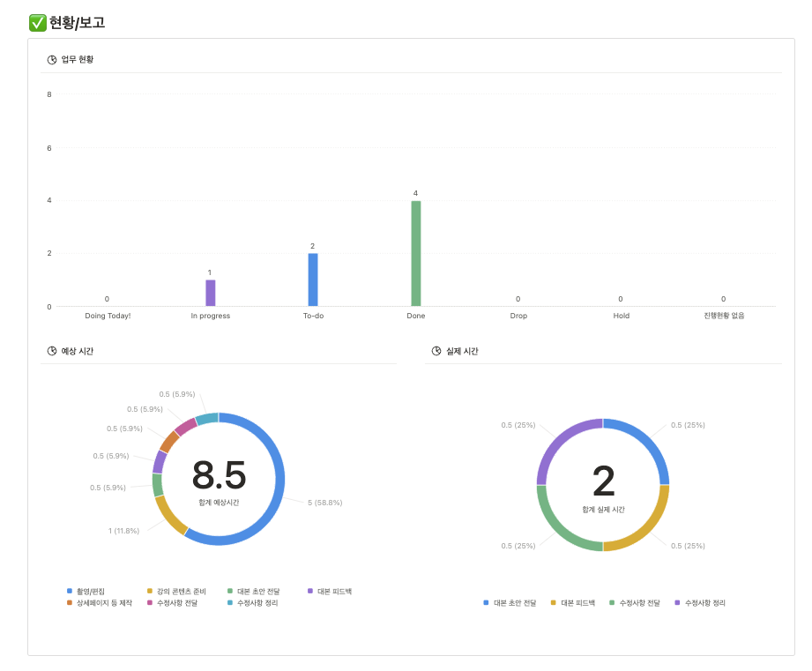
Task: Toggle 대본 피드백 legend in 실제 시간 chart
Action: pos(573,603)
